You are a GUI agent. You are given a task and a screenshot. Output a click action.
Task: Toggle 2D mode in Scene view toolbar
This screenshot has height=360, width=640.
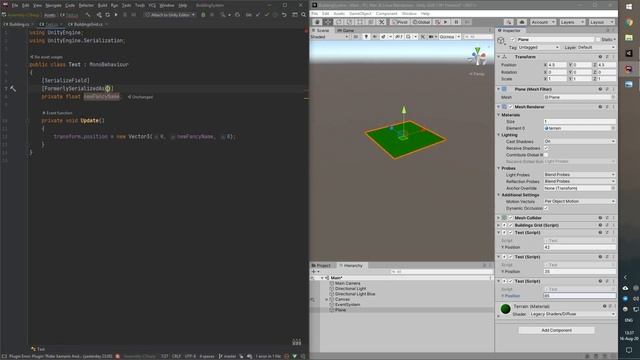[356, 37]
